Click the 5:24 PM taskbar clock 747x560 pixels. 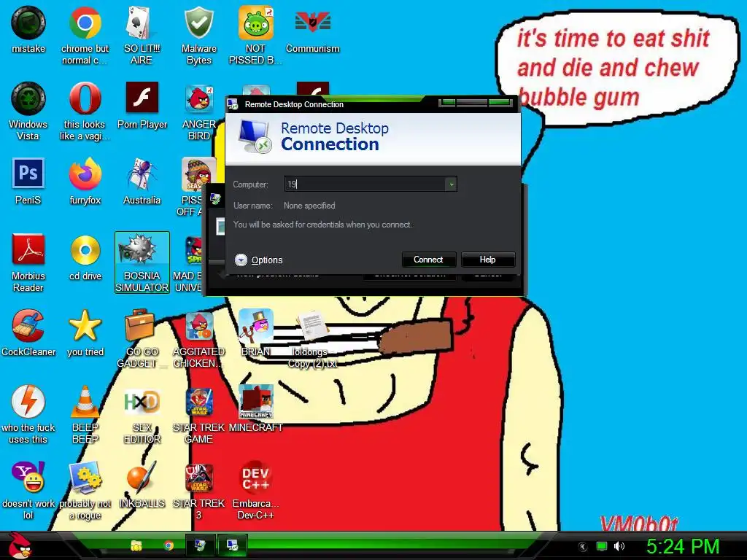(x=683, y=545)
